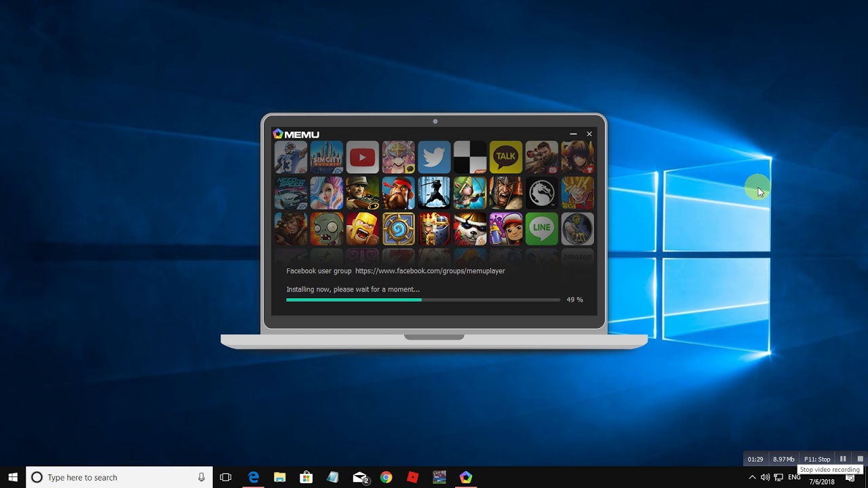
Task: Click the MEmu logo in installer title bar
Action: click(x=296, y=134)
